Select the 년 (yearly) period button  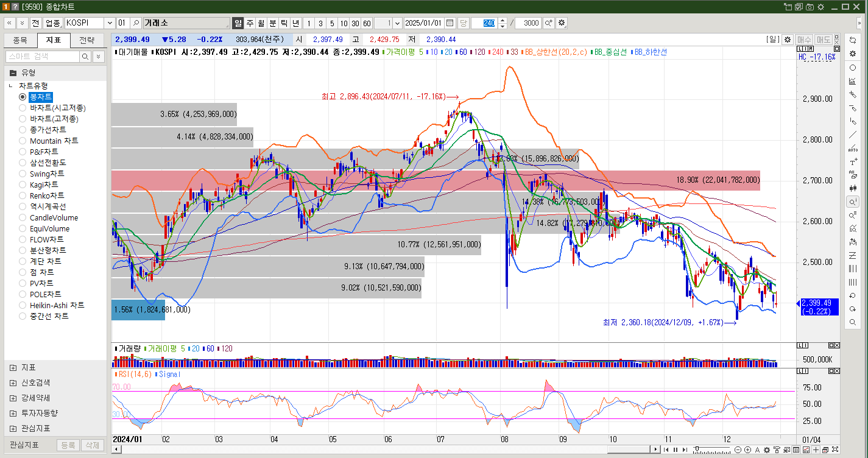click(x=295, y=23)
